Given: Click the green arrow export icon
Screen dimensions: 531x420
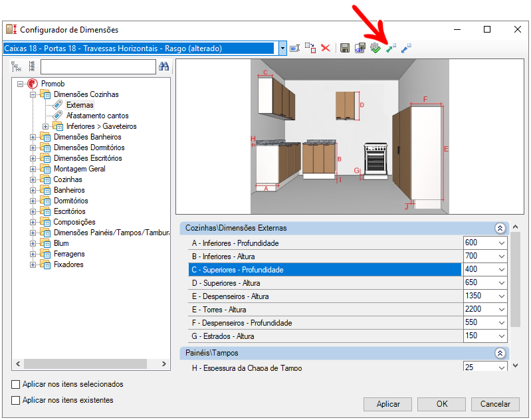Looking at the screenshot, I should pyautogui.click(x=391, y=48).
